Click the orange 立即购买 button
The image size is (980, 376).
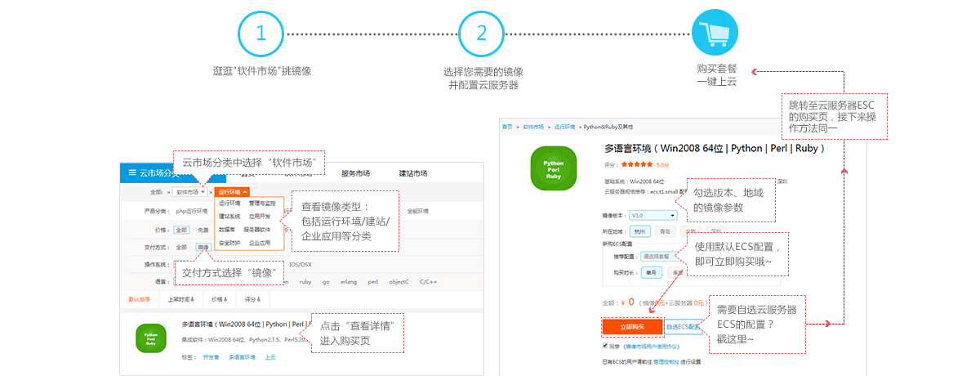click(632, 327)
